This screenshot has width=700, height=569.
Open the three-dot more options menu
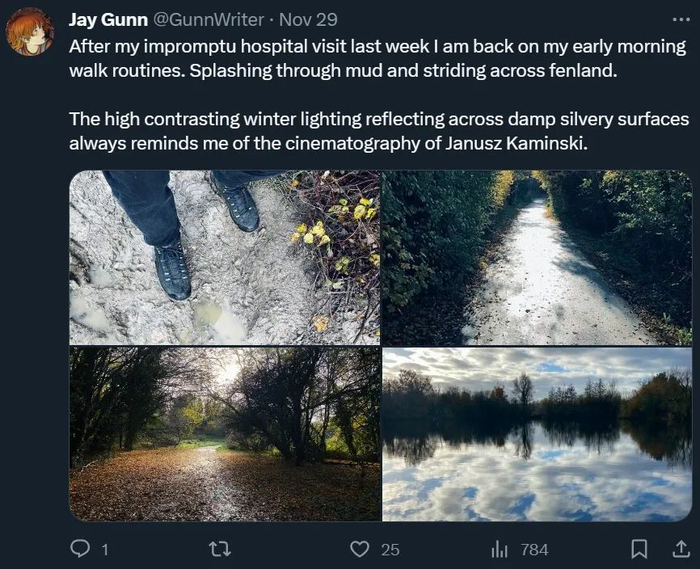(680, 19)
